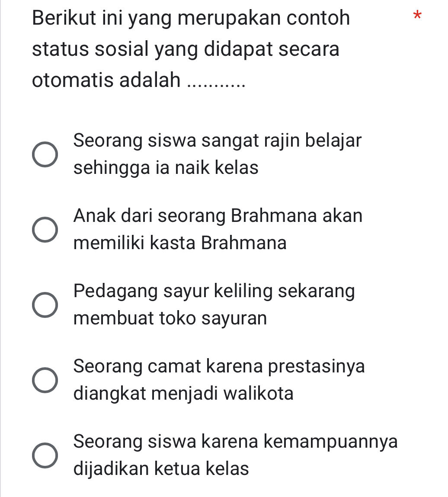Click the label "sehingga ia naik kelas"
Screen dimensions: 448x497
(x=166, y=167)
